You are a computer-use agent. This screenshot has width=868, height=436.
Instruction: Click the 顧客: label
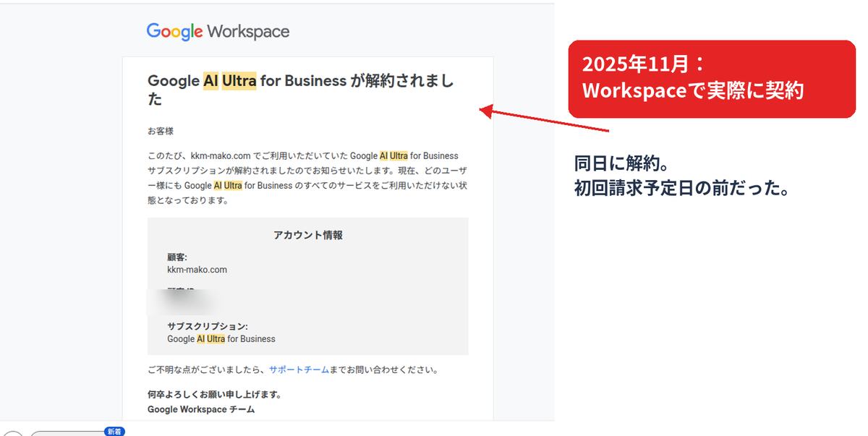177,257
